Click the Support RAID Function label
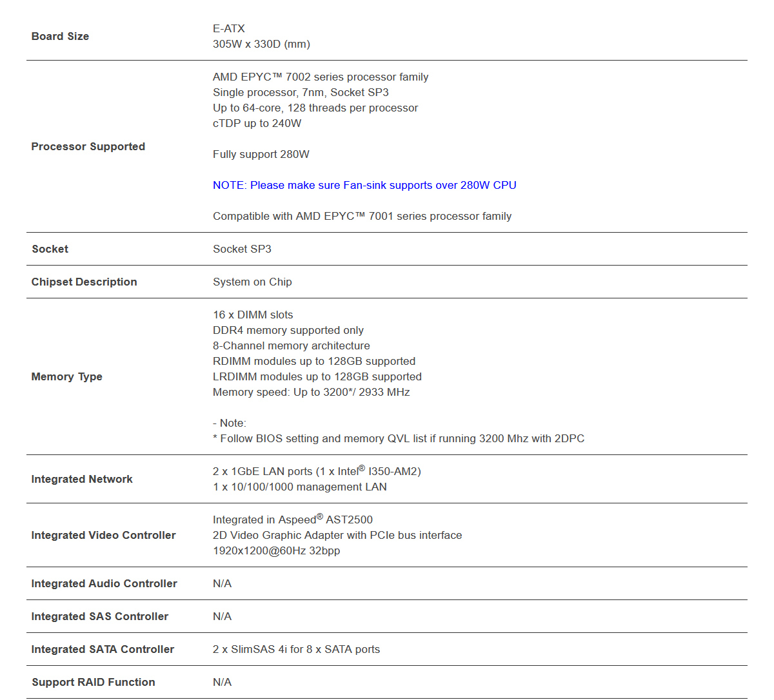Image resolution: width=774 pixels, height=700 pixels. [93, 683]
